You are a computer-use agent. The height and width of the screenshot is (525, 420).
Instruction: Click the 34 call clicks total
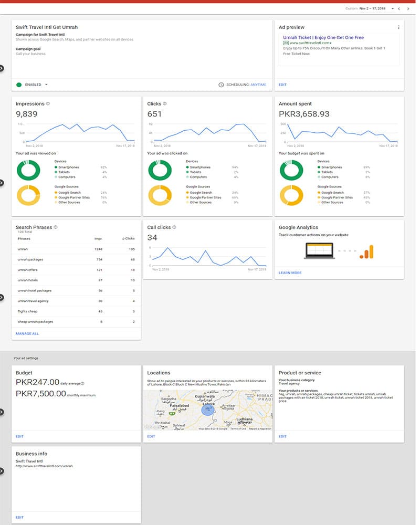coord(152,238)
